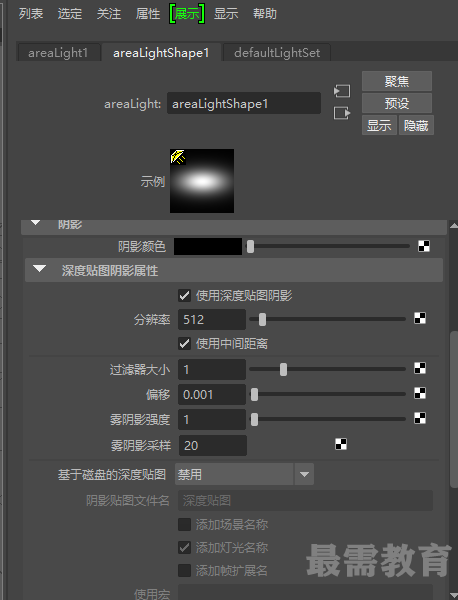The image size is (458, 600).
Task: Toggle 添加灯光名称 checkbox
Action: [184, 548]
